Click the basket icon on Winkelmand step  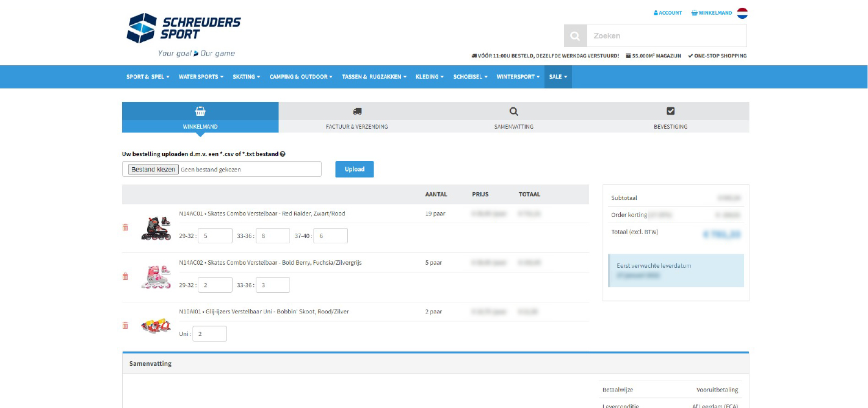pyautogui.click(x=200, y=111)
